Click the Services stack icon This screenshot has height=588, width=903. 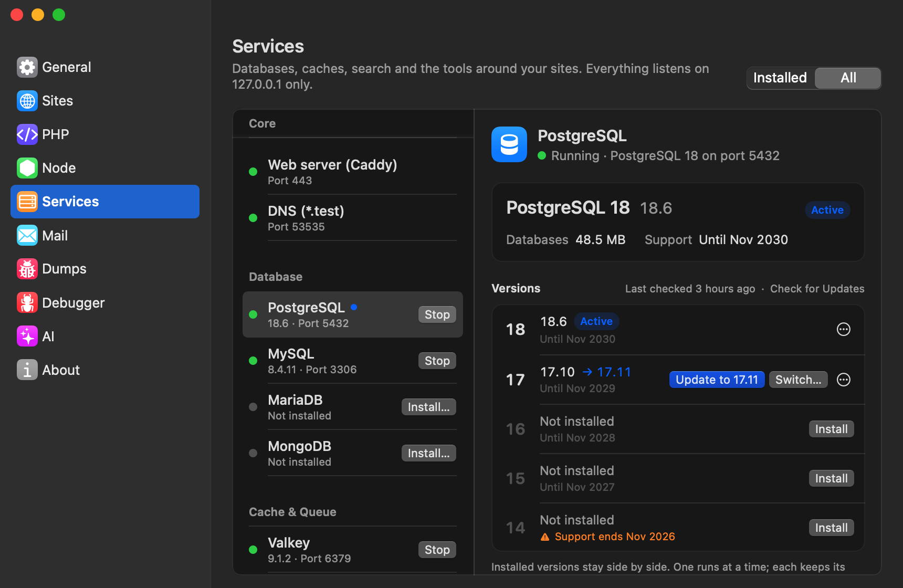click(x=27, y=202)
